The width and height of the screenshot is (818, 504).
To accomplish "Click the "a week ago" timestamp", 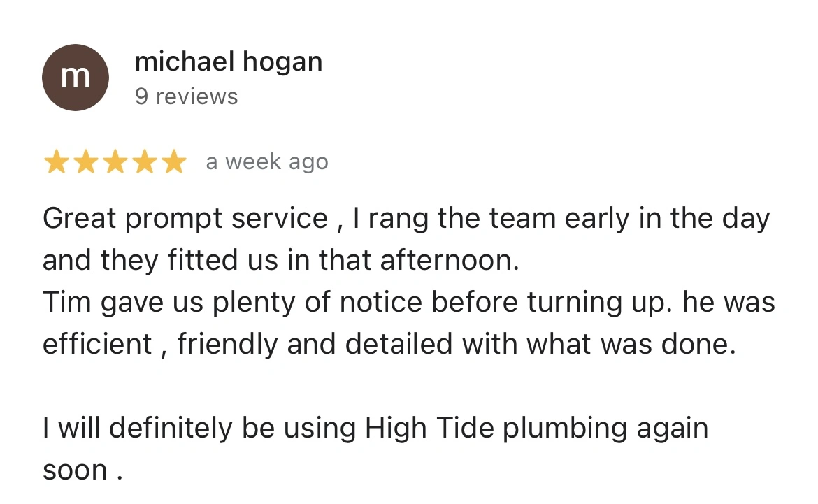I will point(267,161).
